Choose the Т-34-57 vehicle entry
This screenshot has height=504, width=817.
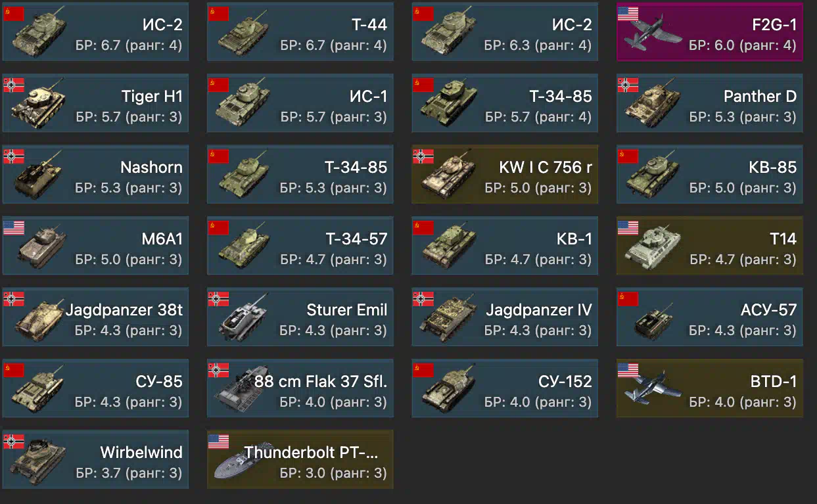coord(300,246)
